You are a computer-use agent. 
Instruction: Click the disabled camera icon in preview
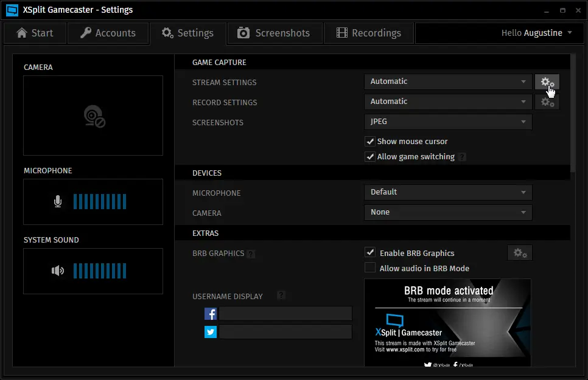tap(94, 116)
